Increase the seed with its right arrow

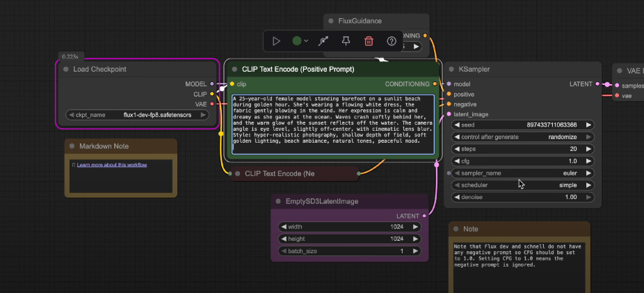coord(588,125)
